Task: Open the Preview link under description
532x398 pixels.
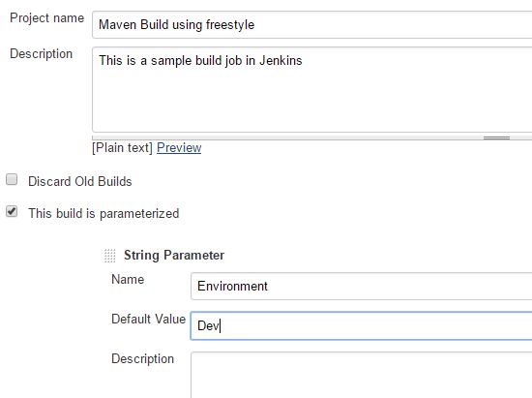Action: click(x=179, y=148)
